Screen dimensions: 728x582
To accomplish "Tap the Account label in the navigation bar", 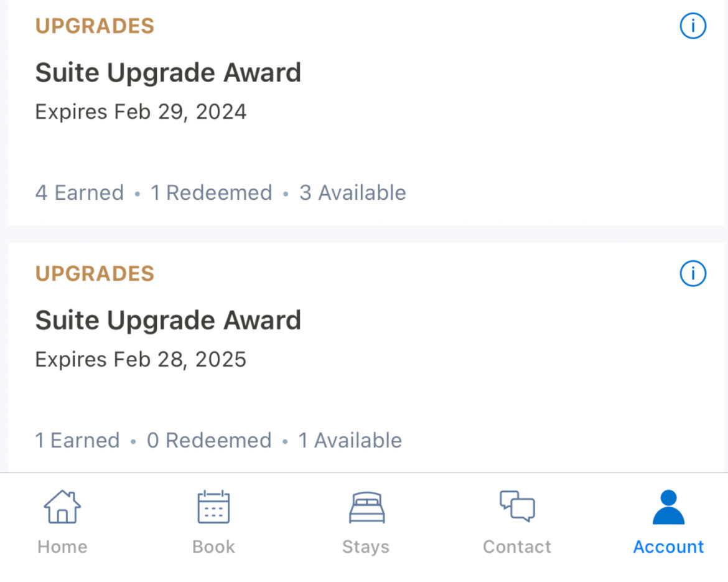I will (x=668, y=547).
